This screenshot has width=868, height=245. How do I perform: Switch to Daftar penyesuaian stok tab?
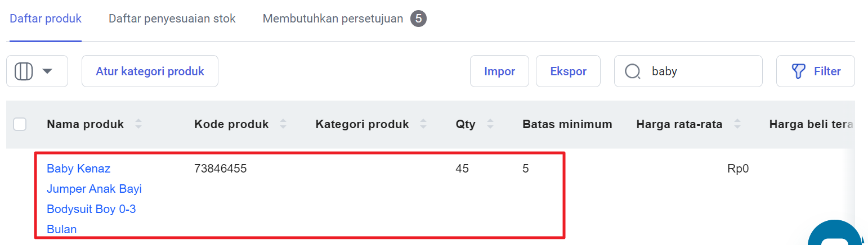(172, 19)
